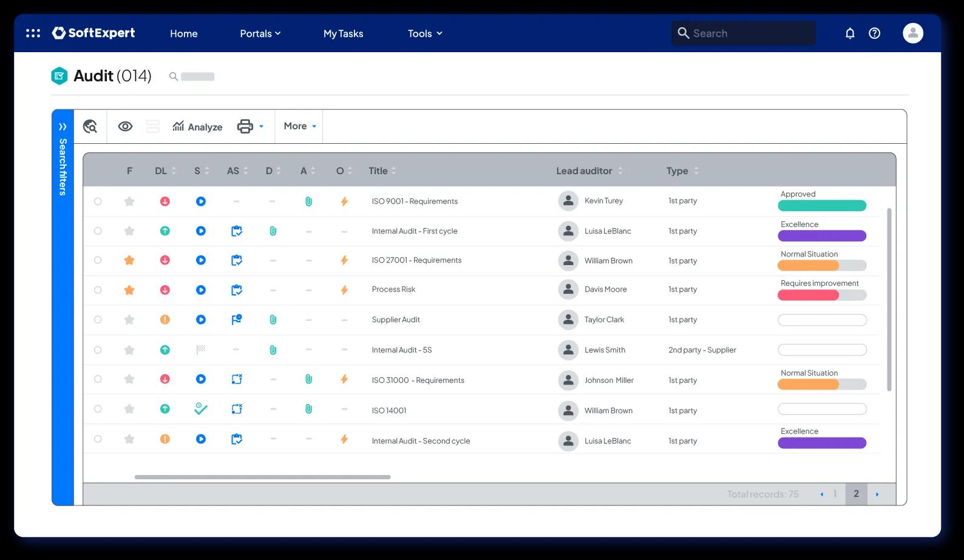The width and height of the screenshot is (964, 560).
Task: Open the Tools dropdown menu
Action: click(x=425, y=33)
